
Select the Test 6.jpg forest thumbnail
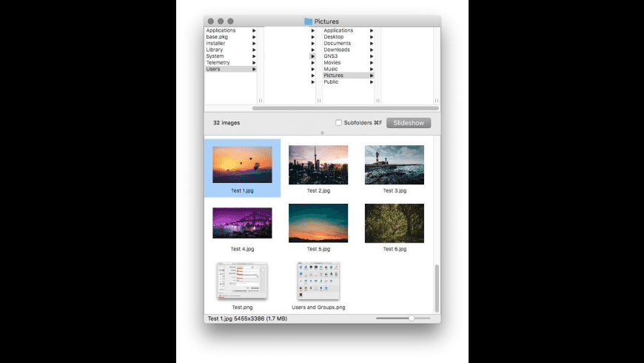pyautogui.click(x=395, y=223)
